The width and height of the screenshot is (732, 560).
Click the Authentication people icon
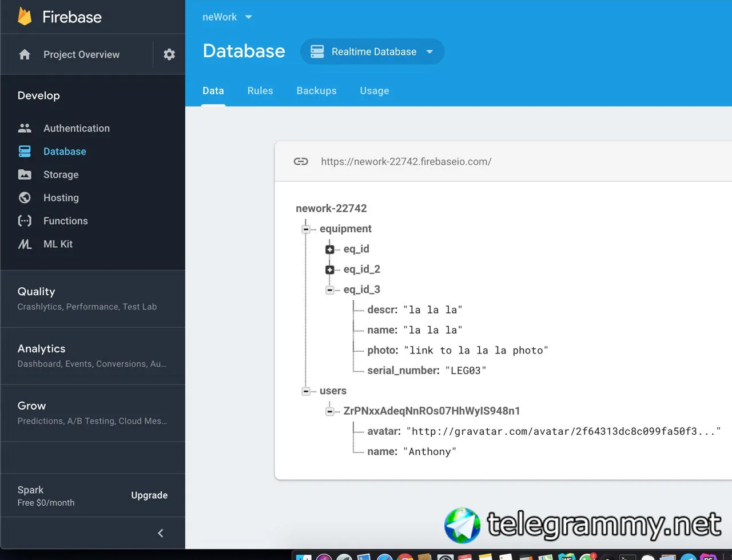tap(25, 128)
